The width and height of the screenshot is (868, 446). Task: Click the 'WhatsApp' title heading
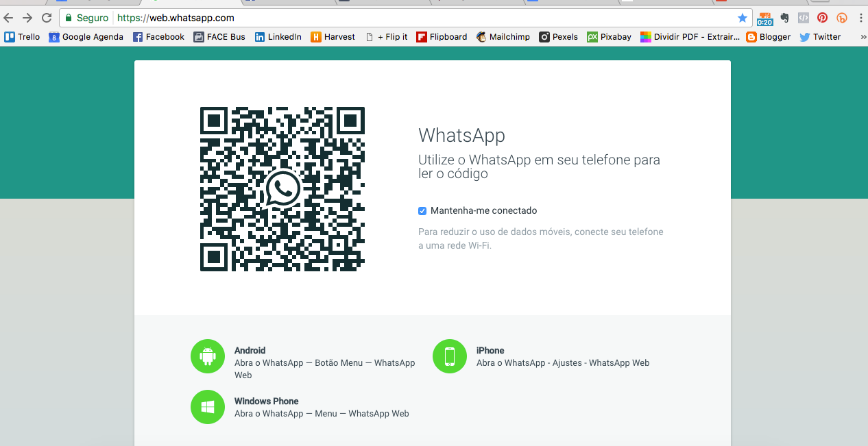click(x=461, y=135)
